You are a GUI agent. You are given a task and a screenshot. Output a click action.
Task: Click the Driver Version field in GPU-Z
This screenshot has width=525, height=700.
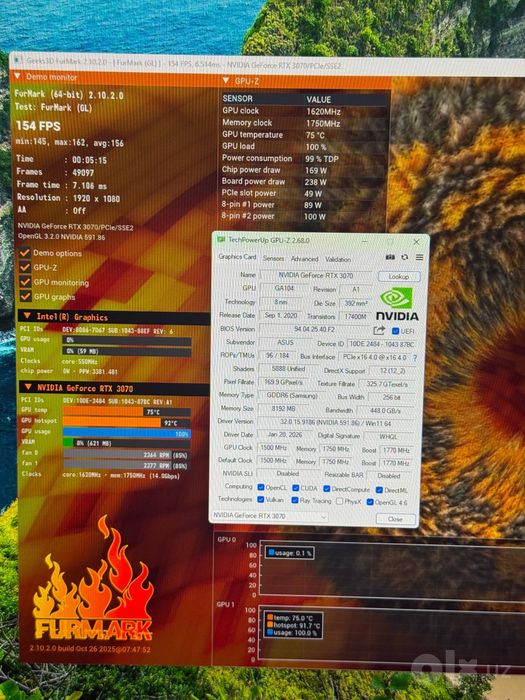[x=334, y=422]
